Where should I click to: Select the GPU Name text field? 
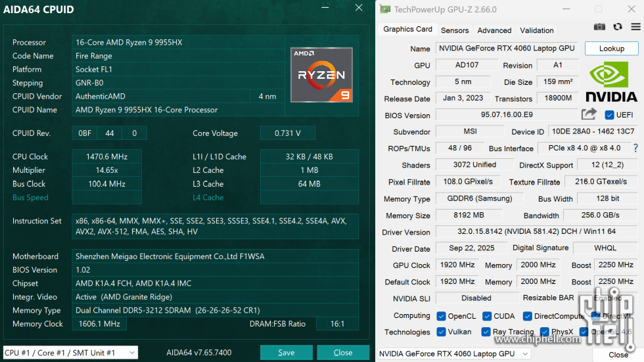[506, 49]
